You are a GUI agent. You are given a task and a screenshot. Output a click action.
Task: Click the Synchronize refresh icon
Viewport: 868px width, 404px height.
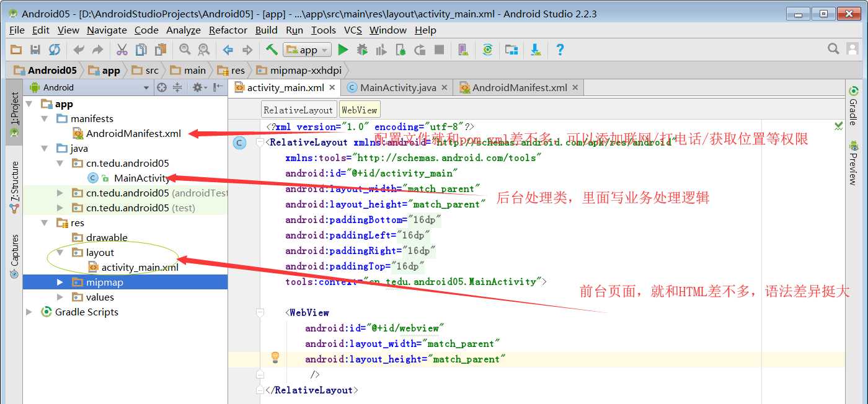click(x=55, y=50)
